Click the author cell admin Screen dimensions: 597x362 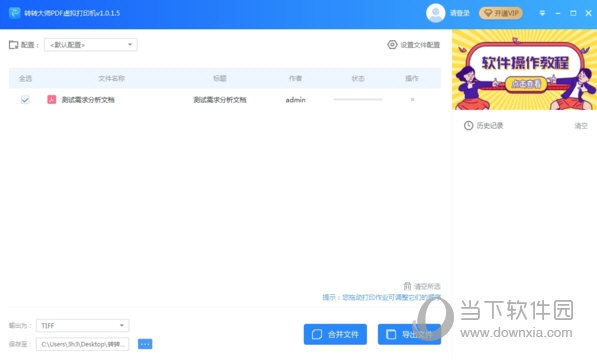[295, 100]
